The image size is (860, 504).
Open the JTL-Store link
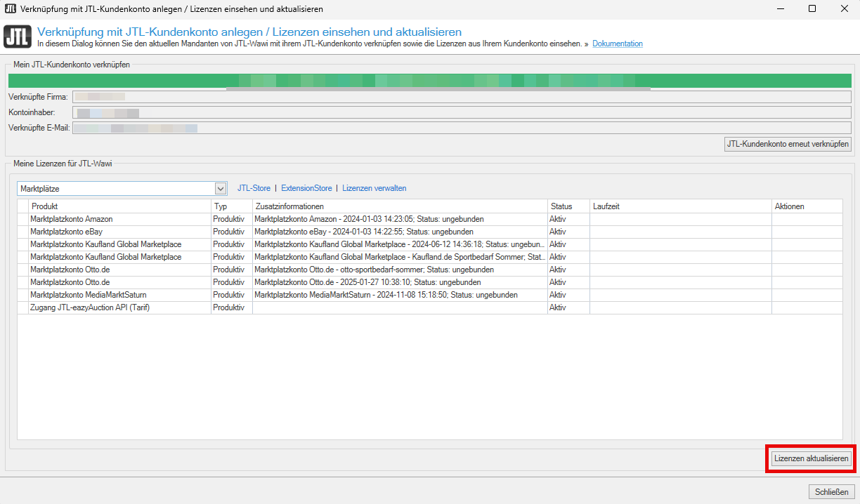pos(254,188)
